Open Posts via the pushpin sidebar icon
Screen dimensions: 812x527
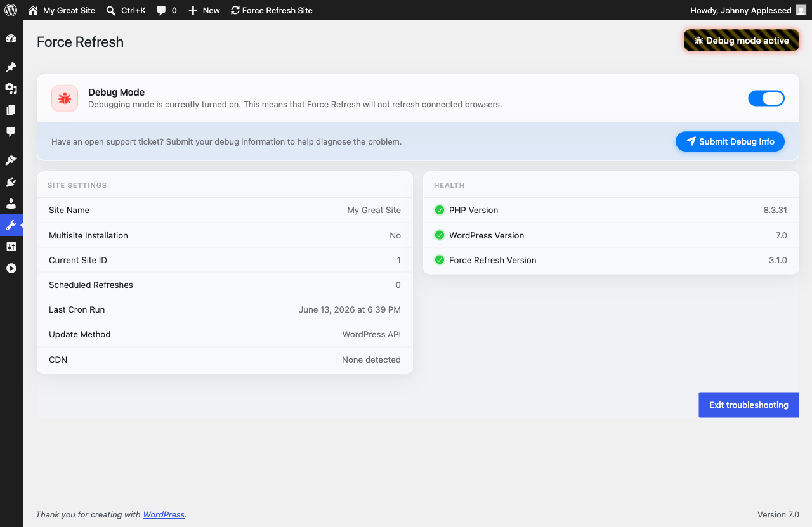[x=11, y=67]
